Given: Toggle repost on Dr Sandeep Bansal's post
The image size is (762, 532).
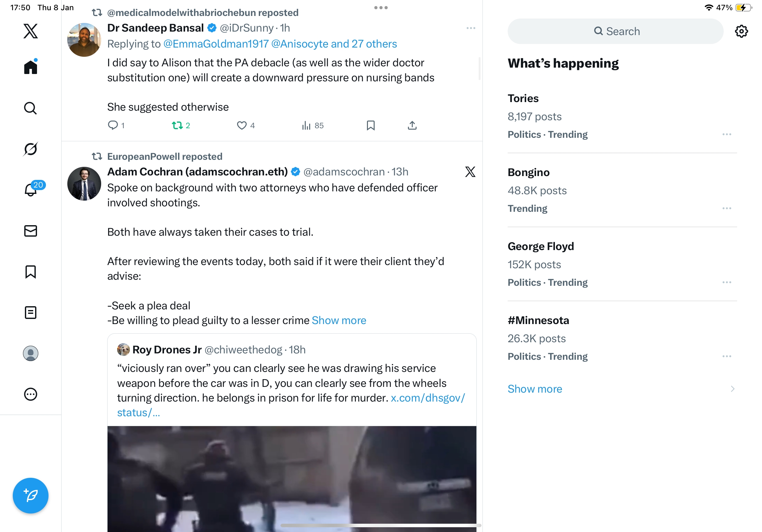Looking at the screenshot, I should click(177, 125).
